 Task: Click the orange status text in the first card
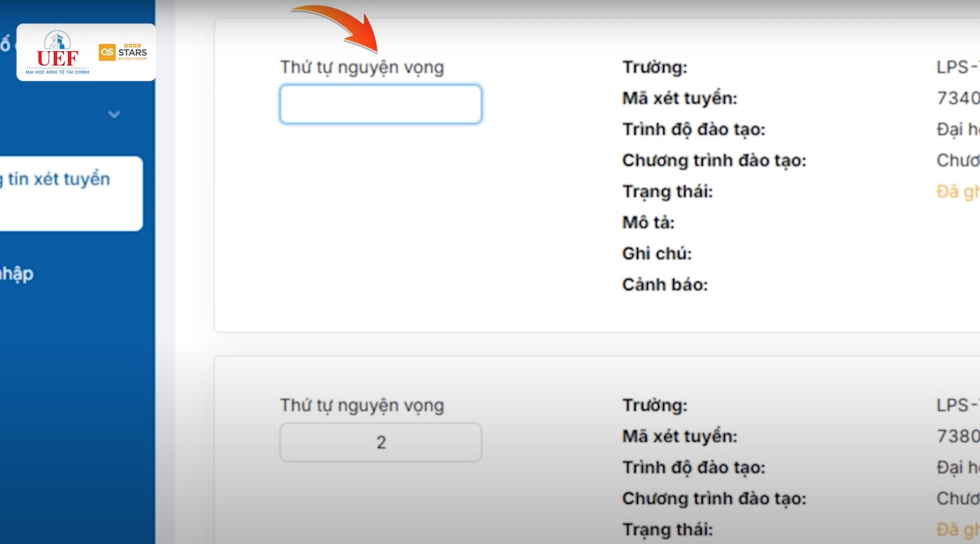958,192
